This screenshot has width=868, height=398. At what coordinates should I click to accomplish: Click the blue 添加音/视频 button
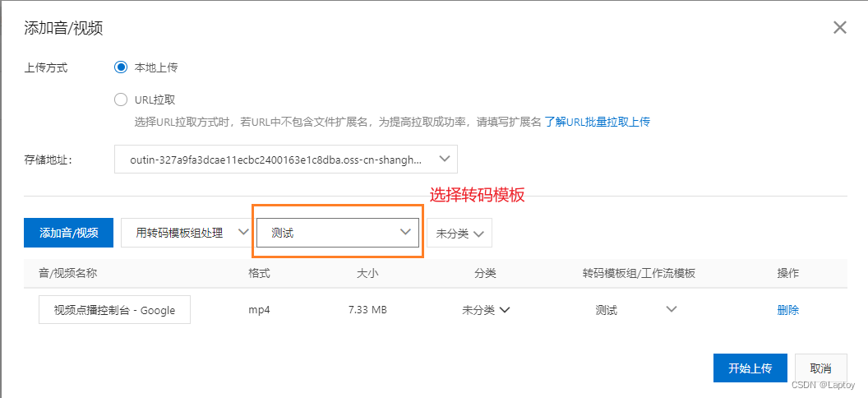coord(69,233)
